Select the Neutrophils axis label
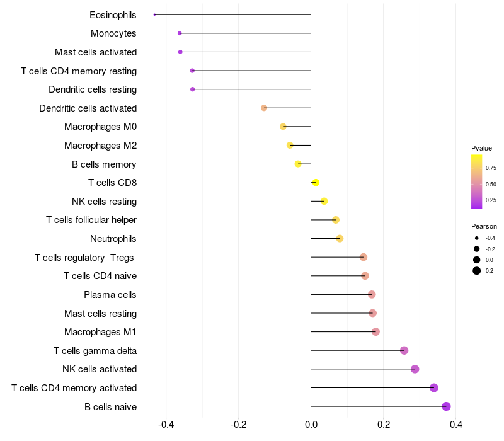The image size is (504, 441). [113, 239]
